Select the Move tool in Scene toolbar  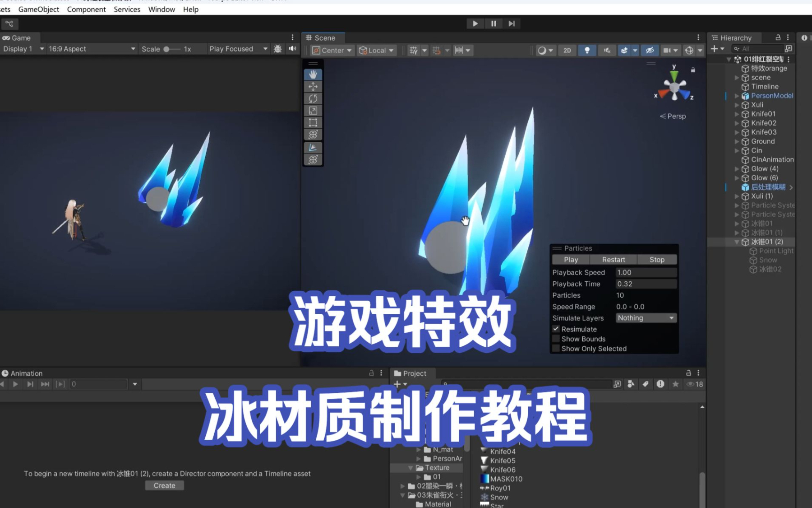pyautogui.click(x=313, y=87)
